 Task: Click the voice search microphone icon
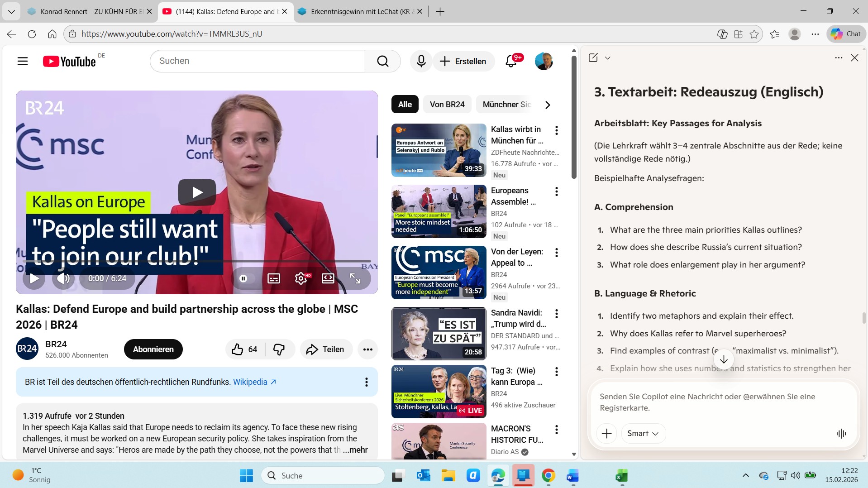coord(421,61)
